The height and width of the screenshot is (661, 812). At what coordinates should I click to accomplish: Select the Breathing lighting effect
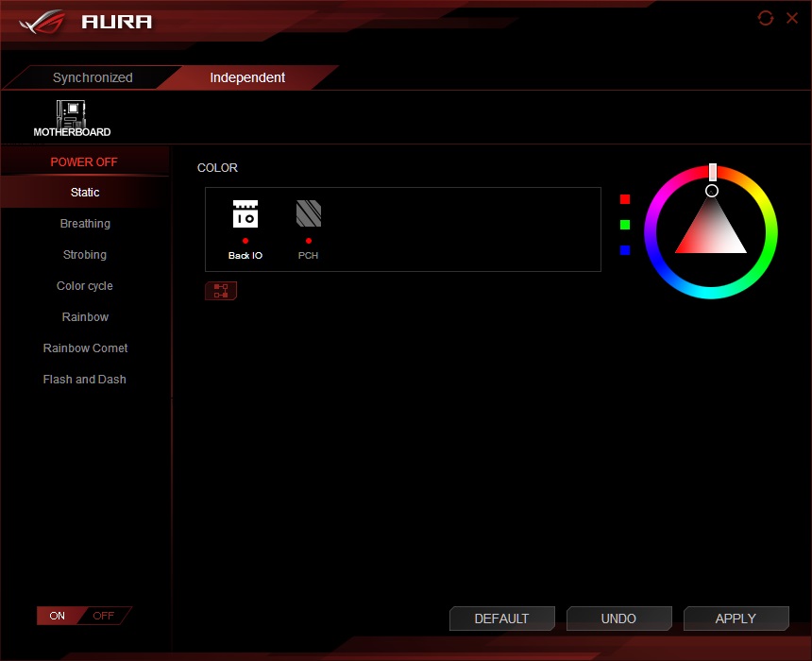pyautogui.click(x=85, y=223)
